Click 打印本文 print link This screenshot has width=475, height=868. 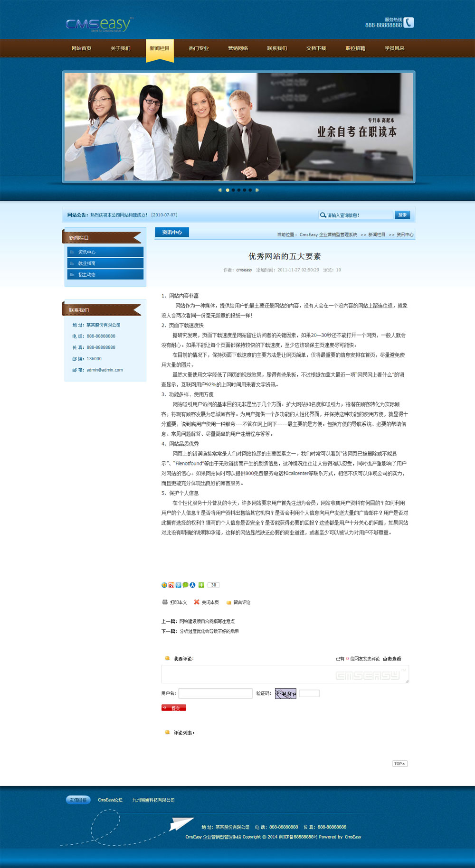coord(179,603)
